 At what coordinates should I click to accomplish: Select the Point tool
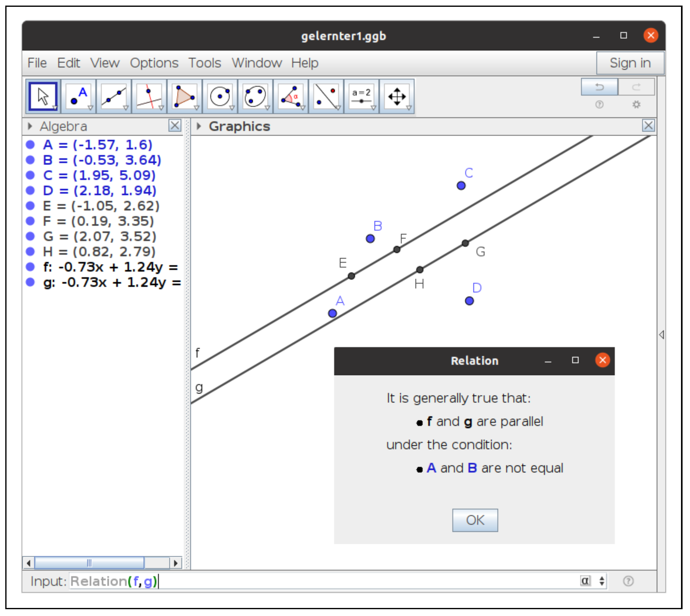(x=78, y=96)
